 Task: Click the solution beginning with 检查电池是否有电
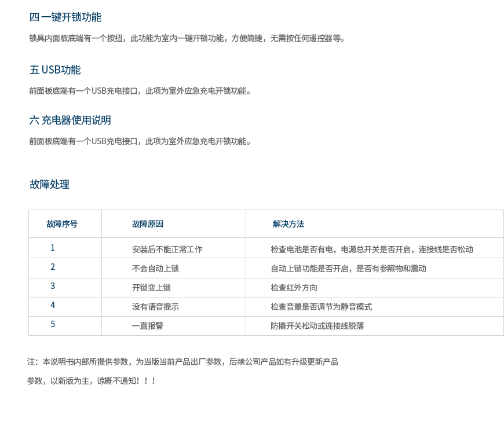[x=371, y=249]
